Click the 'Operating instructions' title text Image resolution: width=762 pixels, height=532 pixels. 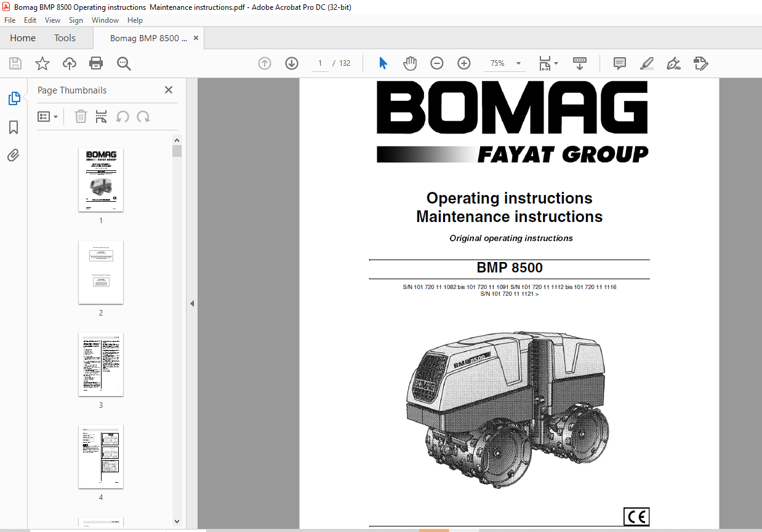[x=510, y=198]
